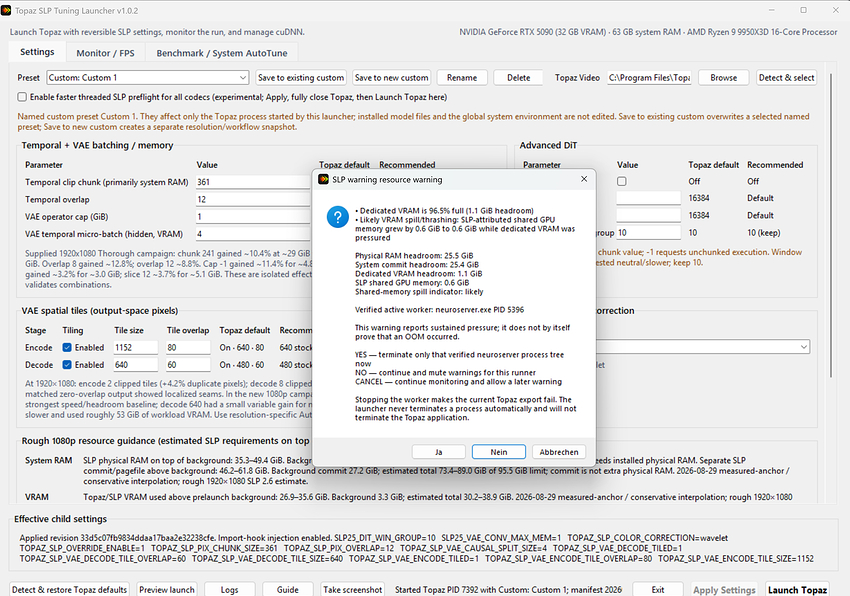
Task: Toggle the first Advanced DiT value checkbox
Action: pos(622,181)
